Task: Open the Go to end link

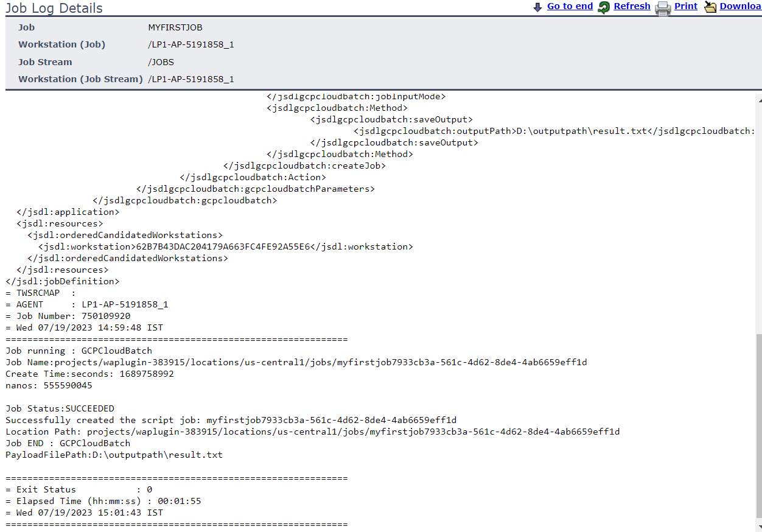Action: (x=570, y=6)
